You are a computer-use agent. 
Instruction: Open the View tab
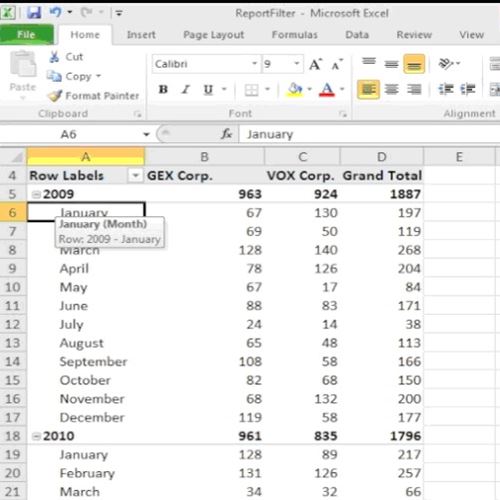pos(471,35)
